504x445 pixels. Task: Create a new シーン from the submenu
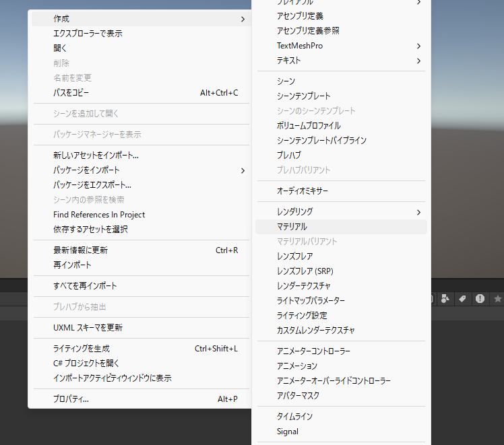coord(286,81)
